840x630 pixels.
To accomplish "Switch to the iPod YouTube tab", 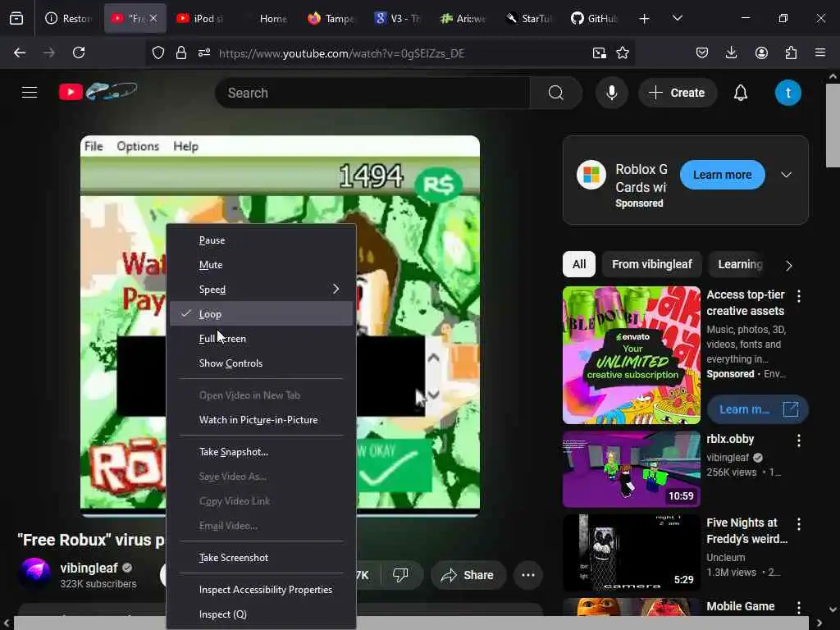I will (x=202, y=18).
